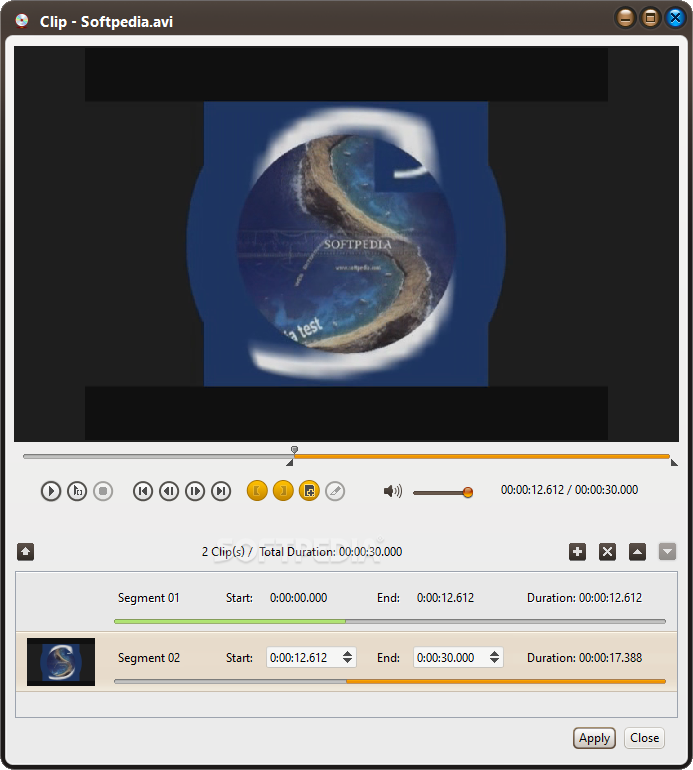Maximize the Clip window
Image resolution: width=693 pixels, height=770 pixels.
click(x=650, y=19)
